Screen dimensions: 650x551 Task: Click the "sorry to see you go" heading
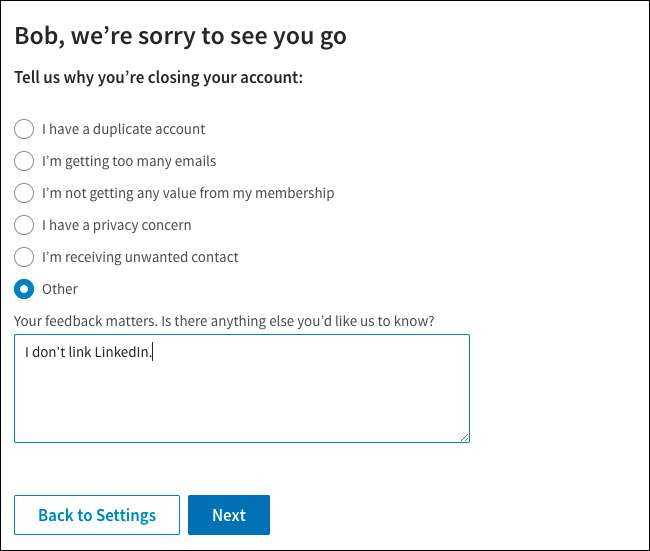pos(181,36)
